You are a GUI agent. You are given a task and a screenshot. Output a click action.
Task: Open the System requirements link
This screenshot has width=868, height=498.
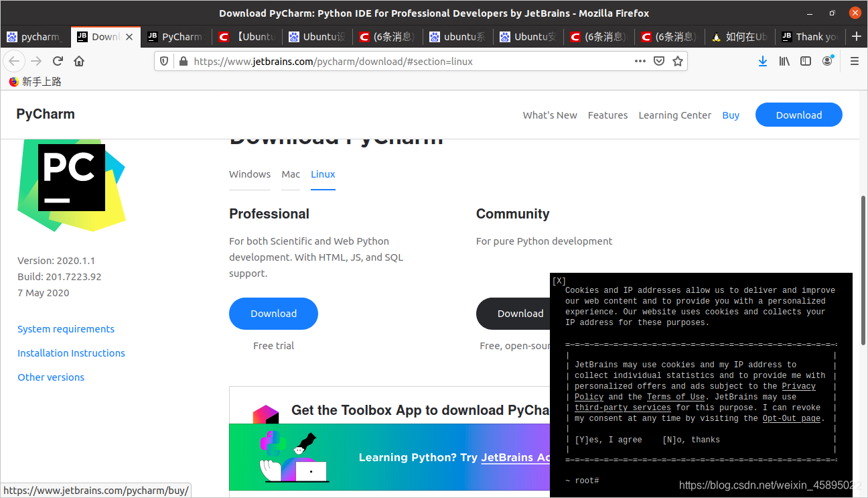click(66, 328)
